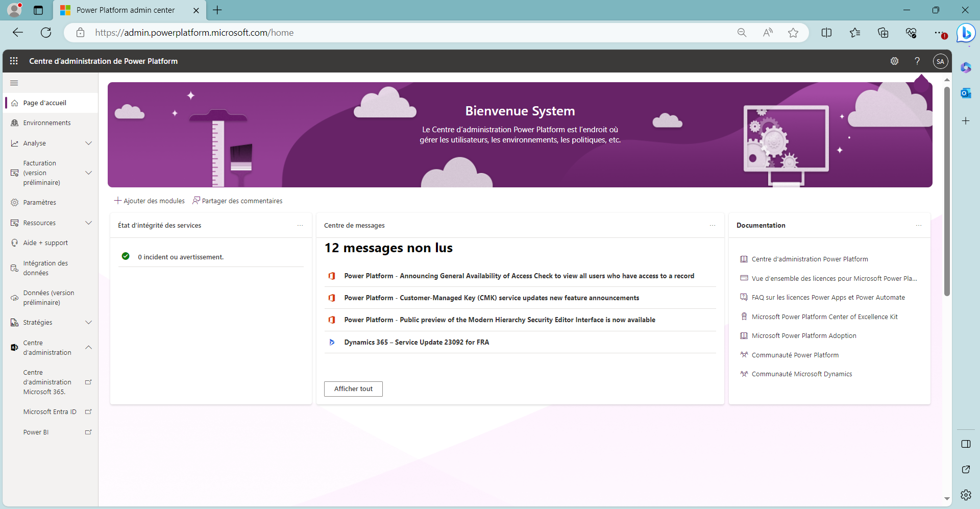Open Microsoft Entra ID external link
The image size is (980, 509).
click(51, 412)
